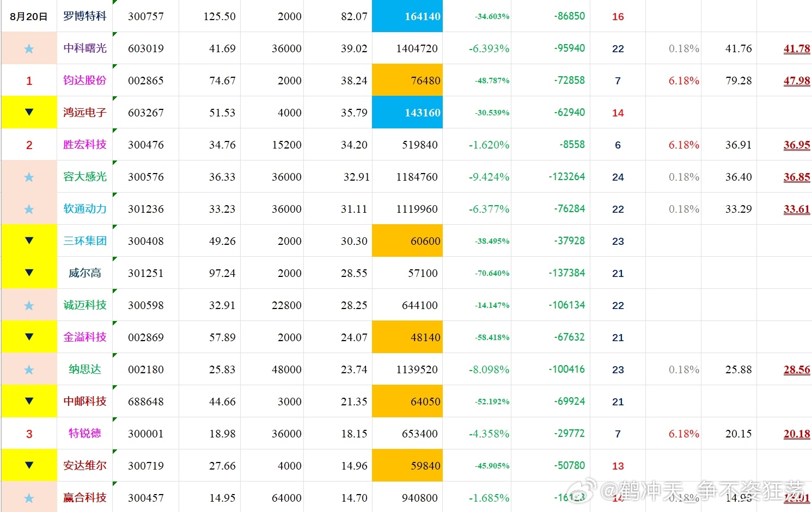Select the blue highlighted cell 164140
This screenshot has width=812, height=512.
point(407,16)
